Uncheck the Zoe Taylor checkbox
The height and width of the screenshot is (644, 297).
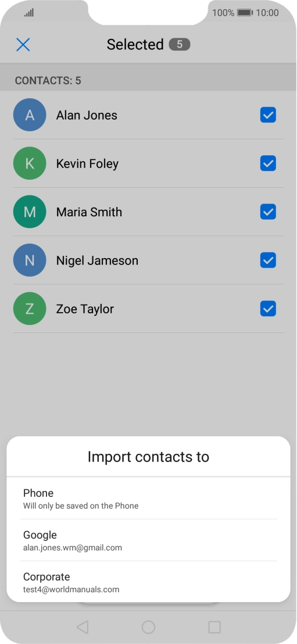(269, 309)
